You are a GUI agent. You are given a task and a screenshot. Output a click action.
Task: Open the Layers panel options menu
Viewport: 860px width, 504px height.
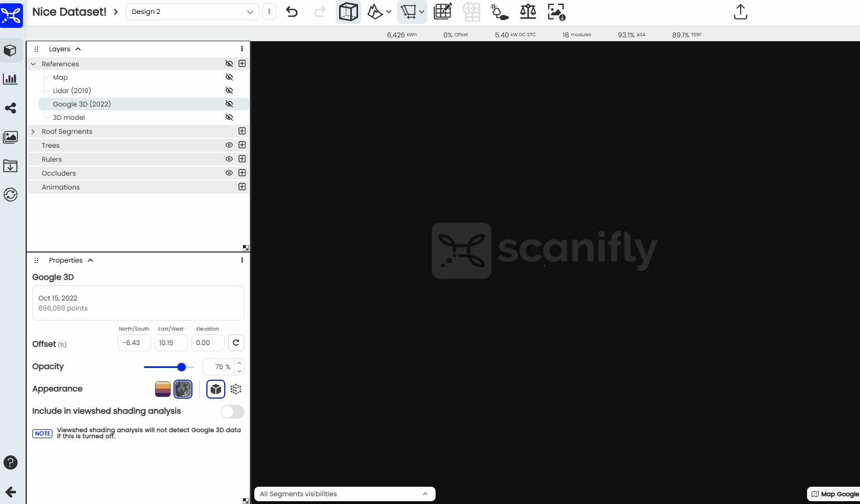pos(242,49)
